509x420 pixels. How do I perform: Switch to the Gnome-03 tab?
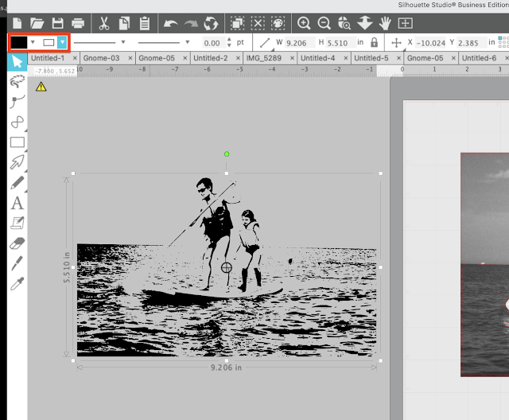101,58
